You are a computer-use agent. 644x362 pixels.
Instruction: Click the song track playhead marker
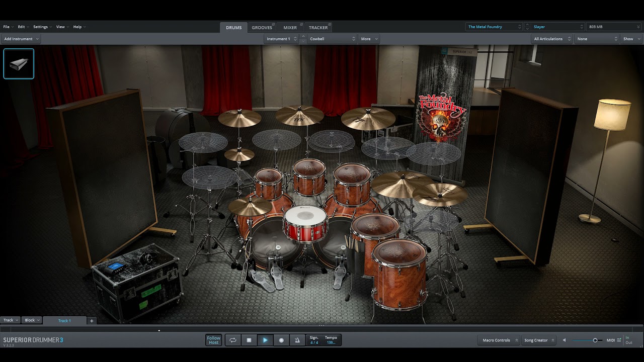point(159,330)
